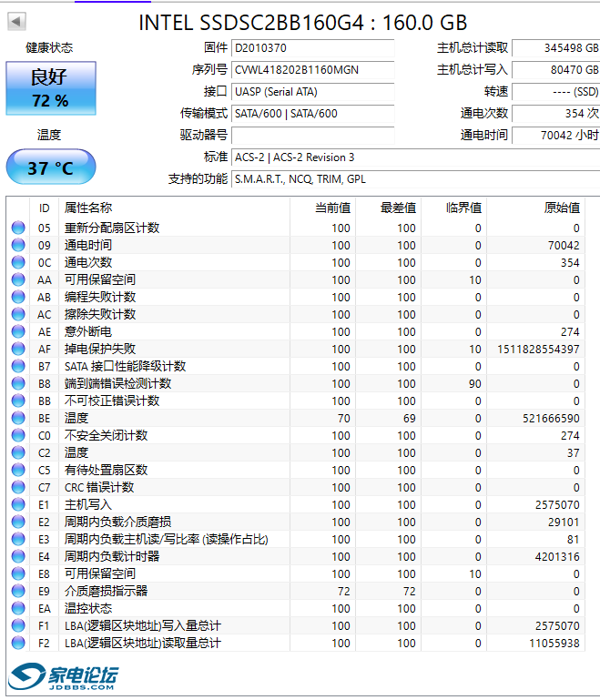Screen dimensions: 600x700
Task: Click the status orb for row E3
Action: [x=18, y=539]
